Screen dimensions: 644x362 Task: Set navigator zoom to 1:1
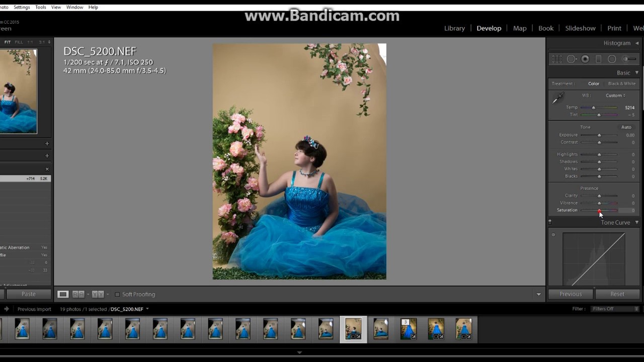(x=30, y=42)
